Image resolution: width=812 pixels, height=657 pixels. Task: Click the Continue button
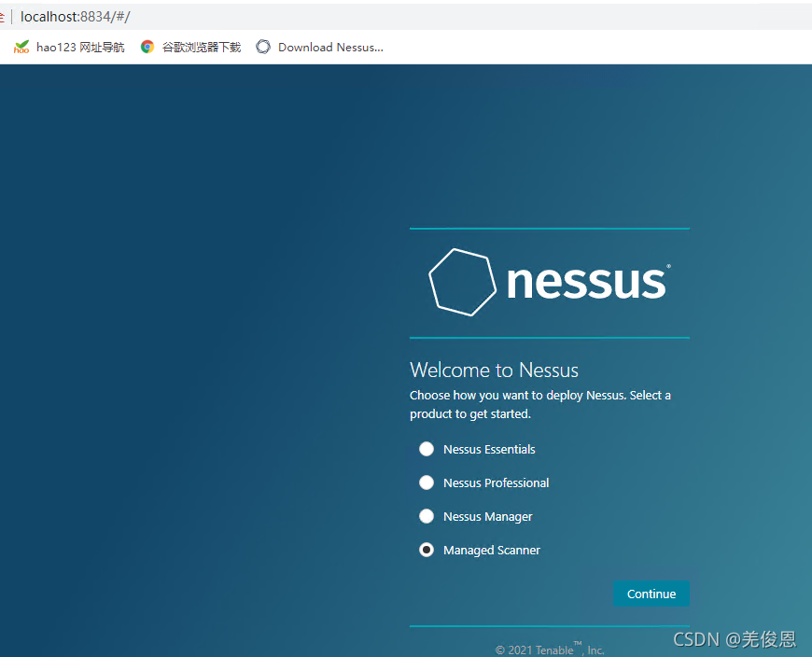[x=651, y=594]
